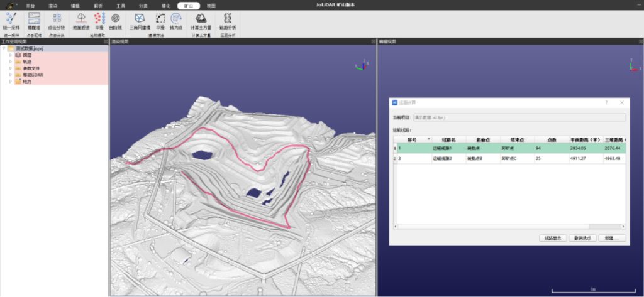Sort the route table by 序号 column header
644x297 pixels.
[x=413, y=139]
